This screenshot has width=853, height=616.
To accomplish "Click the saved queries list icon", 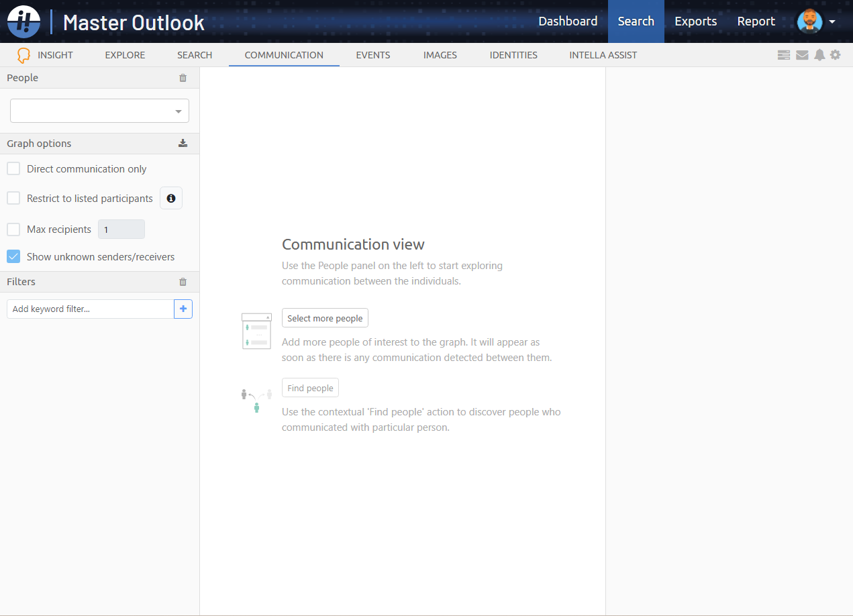I will point(783,54).
